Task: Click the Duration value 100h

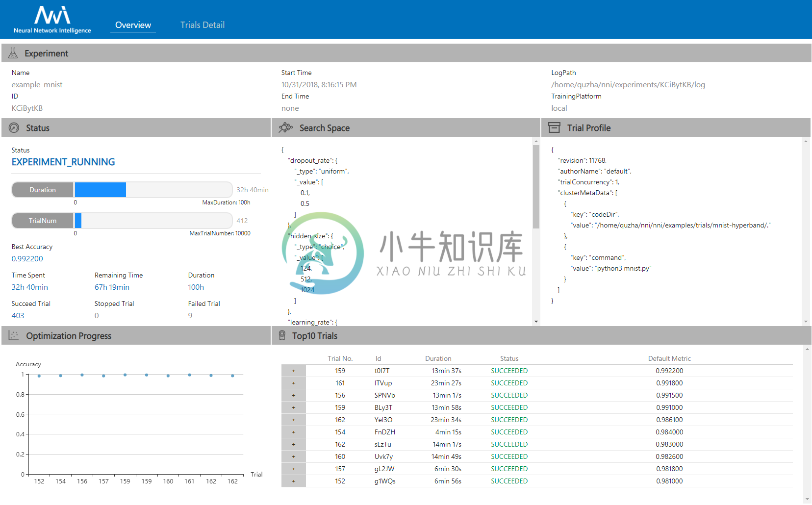Action: pyautogui.click(x=196, y=287)
